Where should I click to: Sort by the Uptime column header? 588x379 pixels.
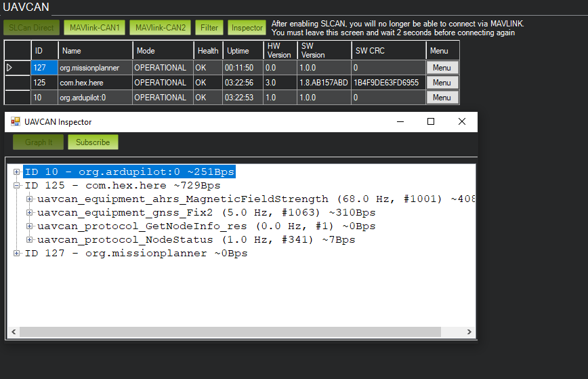click(x=238, y=50)
